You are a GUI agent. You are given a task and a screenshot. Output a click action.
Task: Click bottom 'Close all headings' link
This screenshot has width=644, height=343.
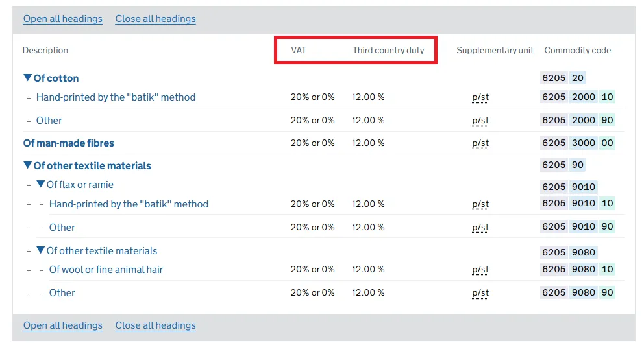tap(155, 325)
